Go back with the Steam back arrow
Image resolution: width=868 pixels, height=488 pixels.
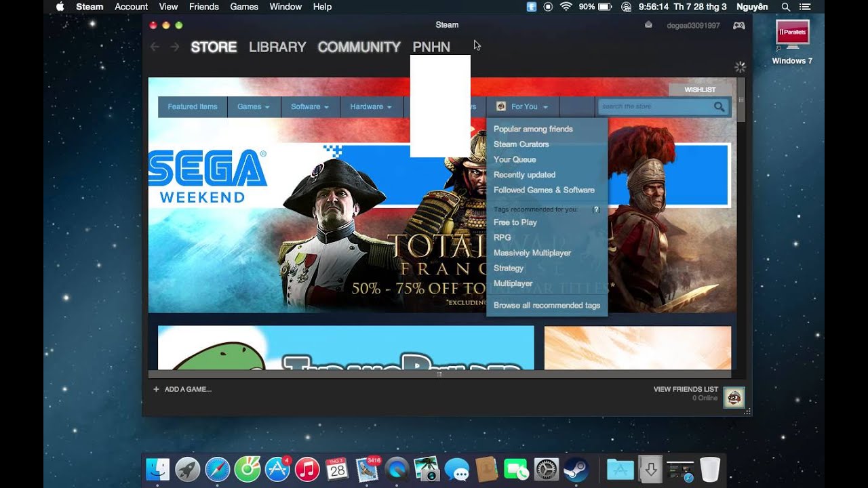(155, 47)
